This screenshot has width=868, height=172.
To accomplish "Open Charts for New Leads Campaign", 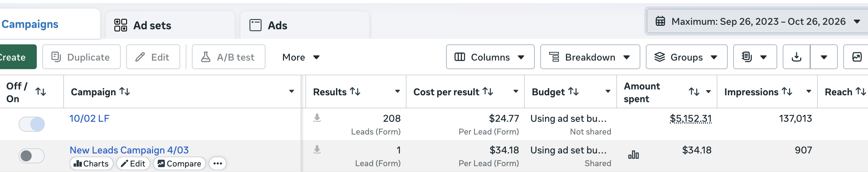I will click(x=91, y=163).
